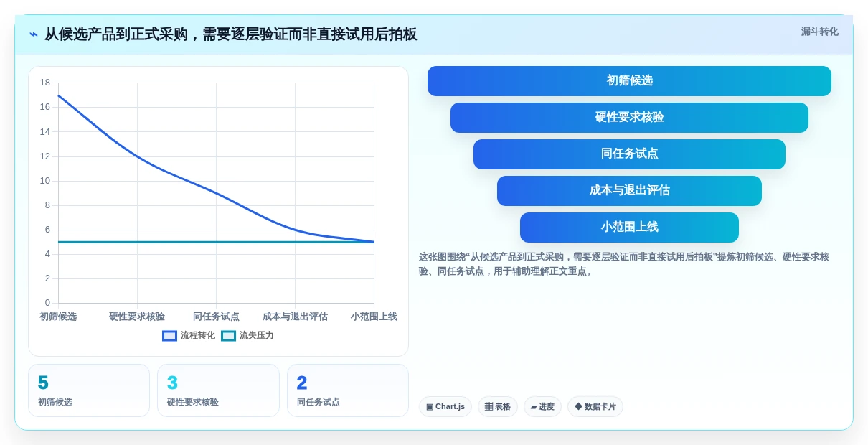The height and width of the screenshot is (445, 868).
Task: Click the 表格 tag chip
Action: click(498, 406)
